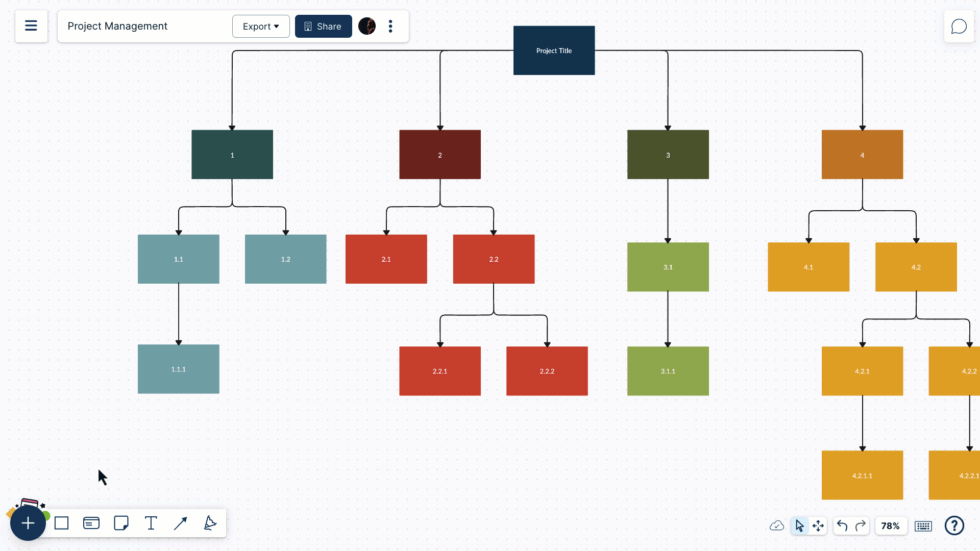Open the comments panel
The height and width of the screenshot is (551, 980).
(959, 27)
